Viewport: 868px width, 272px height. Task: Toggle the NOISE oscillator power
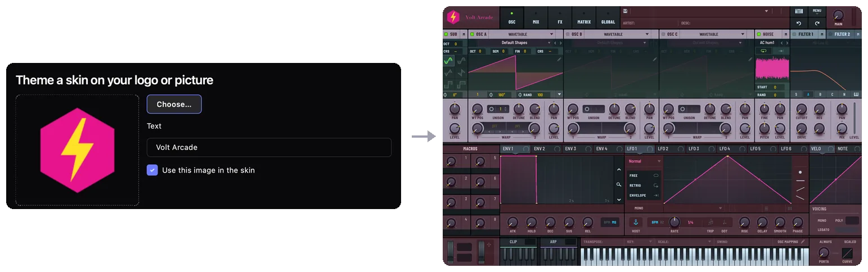(758, 34)
